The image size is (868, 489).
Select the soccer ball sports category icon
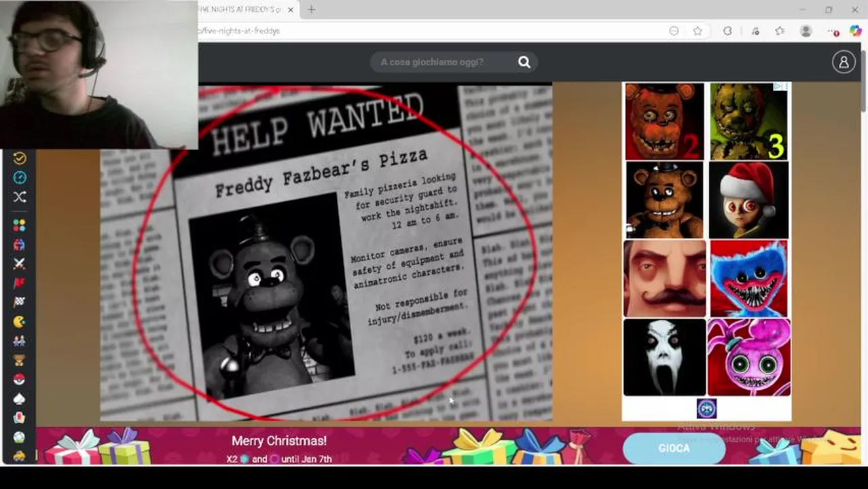(x=19, y=437)
